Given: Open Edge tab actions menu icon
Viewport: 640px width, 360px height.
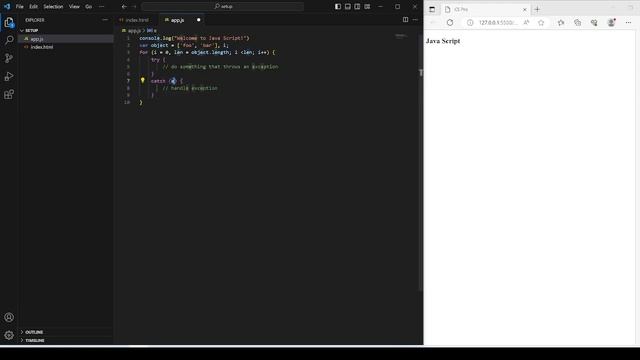Looking at the screenshot, I should click(432, 9).
